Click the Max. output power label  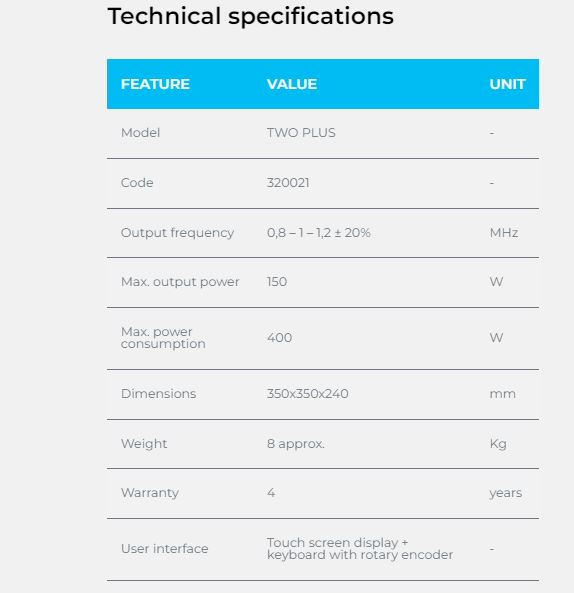(x=180, y=282)
